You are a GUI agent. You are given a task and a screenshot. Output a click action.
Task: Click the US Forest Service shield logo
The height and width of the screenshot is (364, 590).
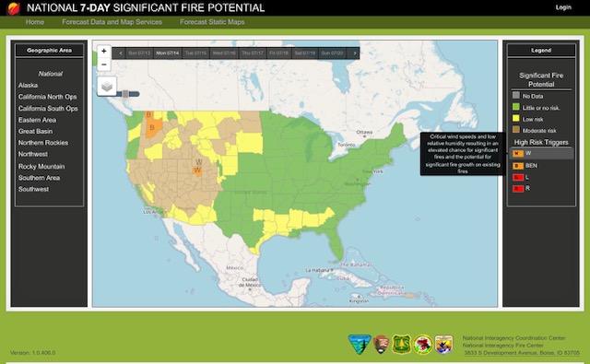click(402, 344)
